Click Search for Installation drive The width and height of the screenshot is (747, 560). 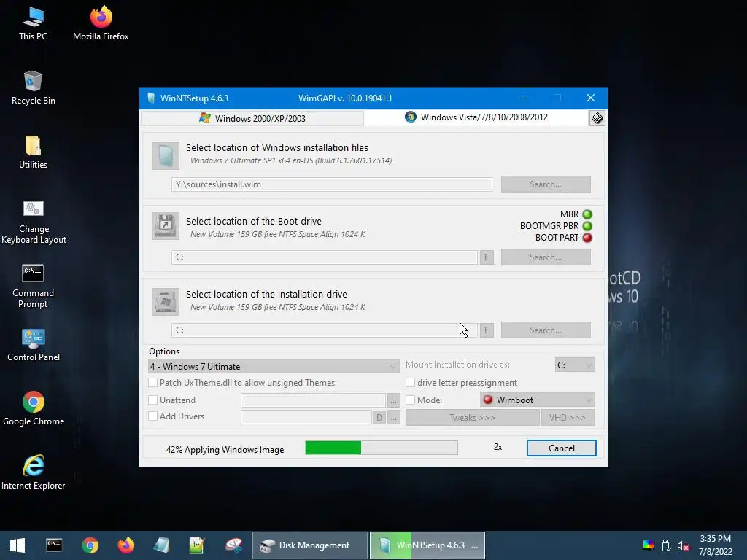pos(546,330)
